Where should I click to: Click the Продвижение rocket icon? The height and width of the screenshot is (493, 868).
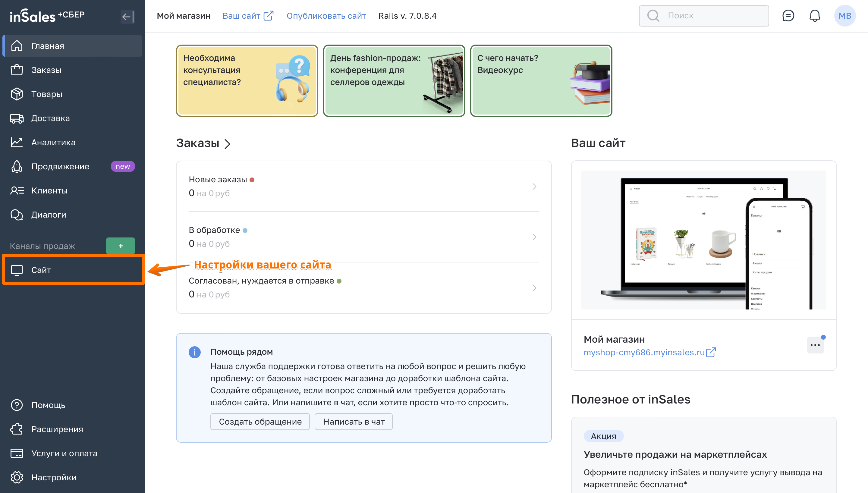[17, 166]
